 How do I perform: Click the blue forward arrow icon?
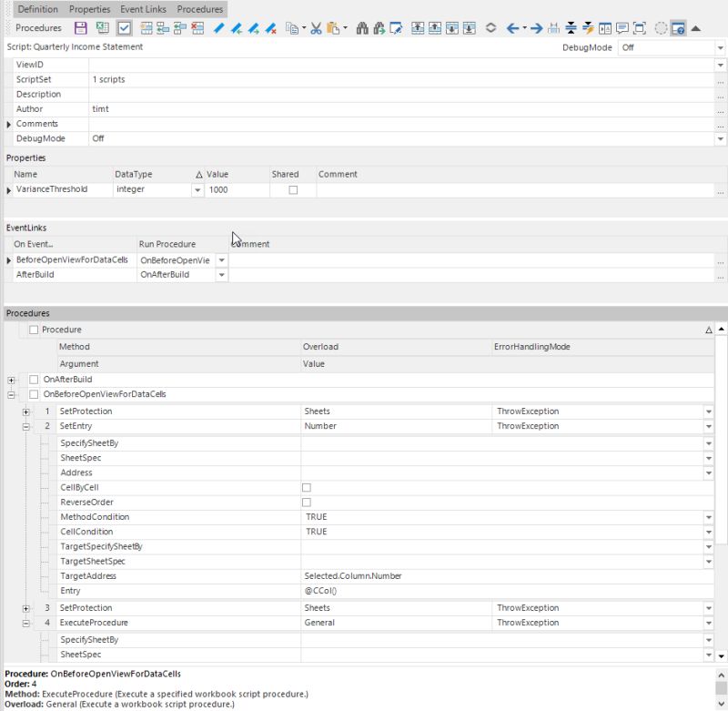click(537, 28)
